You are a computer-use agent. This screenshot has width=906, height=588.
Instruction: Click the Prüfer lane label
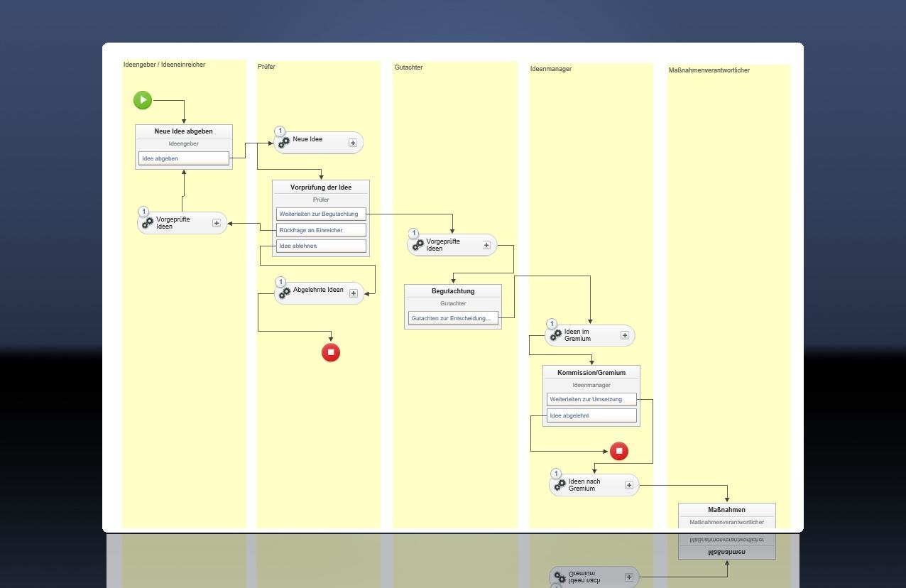click(266, 67)
